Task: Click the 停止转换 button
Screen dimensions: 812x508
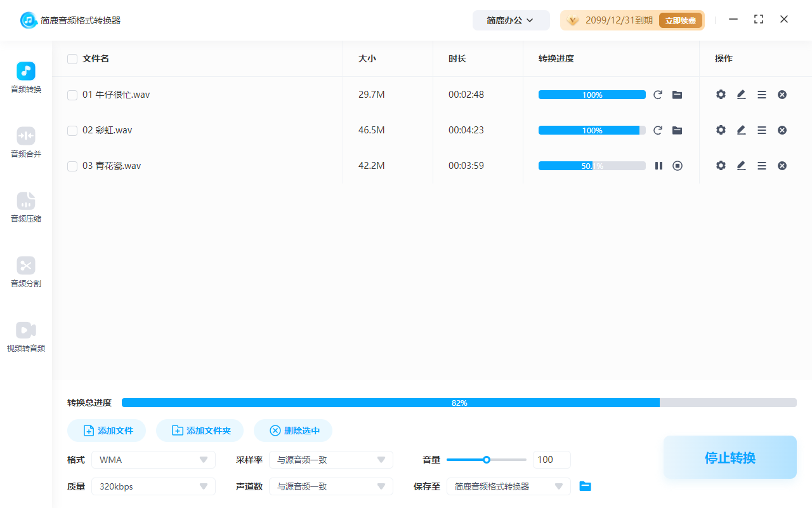Action: [x=730, y=457]
